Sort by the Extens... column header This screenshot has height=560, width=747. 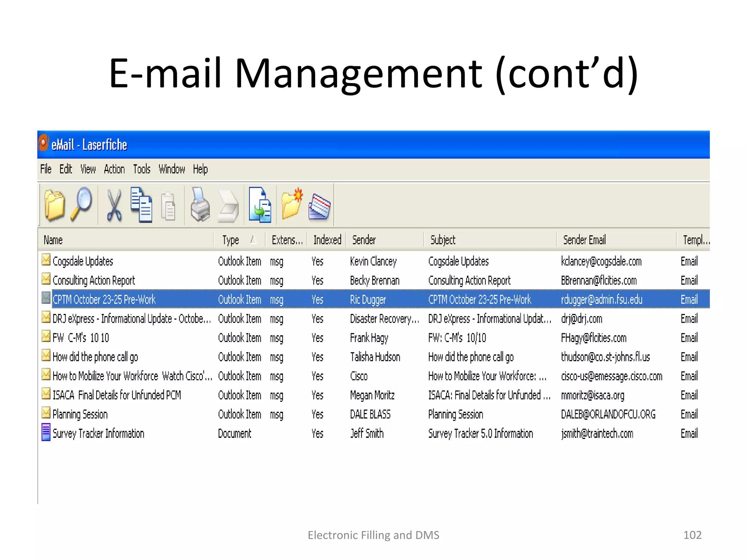(287, 240)
